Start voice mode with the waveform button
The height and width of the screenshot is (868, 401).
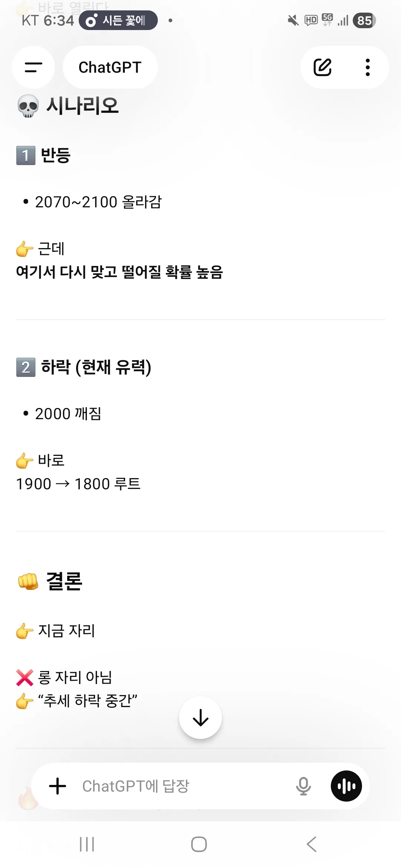coord(346,786)
